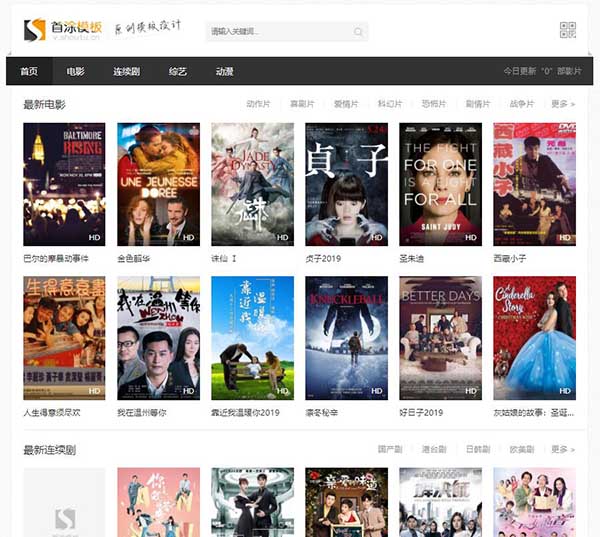The width and height of the screenshot is (600, 537).
Task: Click the title 金色韶华
Action: coord(134,259)
